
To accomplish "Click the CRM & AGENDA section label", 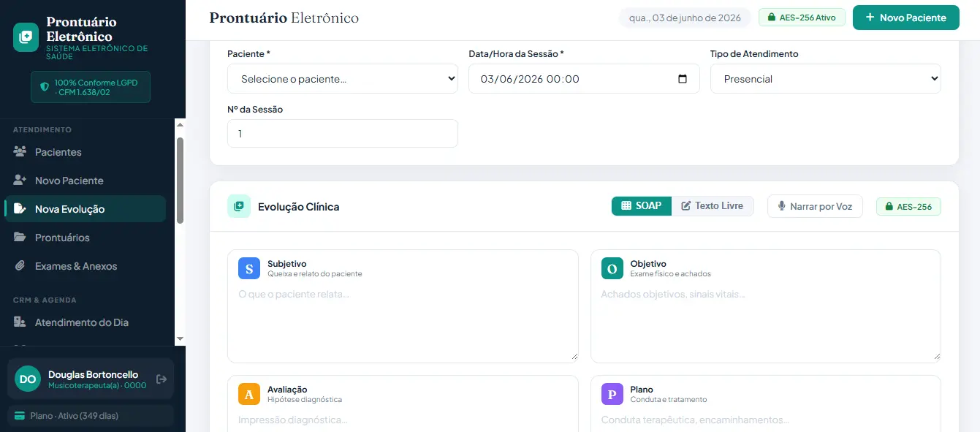I will point(45,300).
